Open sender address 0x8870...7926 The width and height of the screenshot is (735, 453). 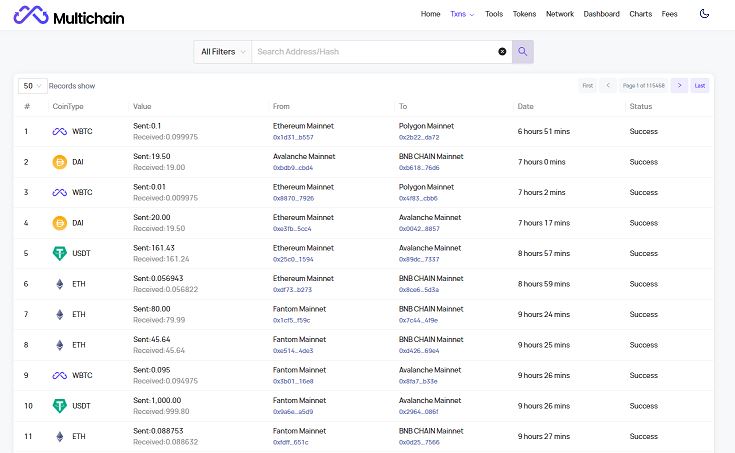click(x=293, y=198)
